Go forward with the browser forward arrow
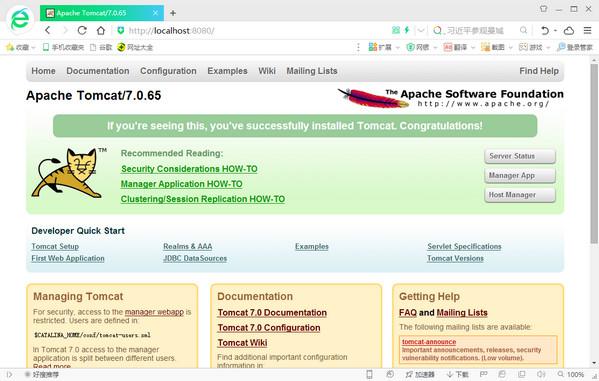Image resolution: width=599 pixels, height=381 pixels. tap(65, 30)
